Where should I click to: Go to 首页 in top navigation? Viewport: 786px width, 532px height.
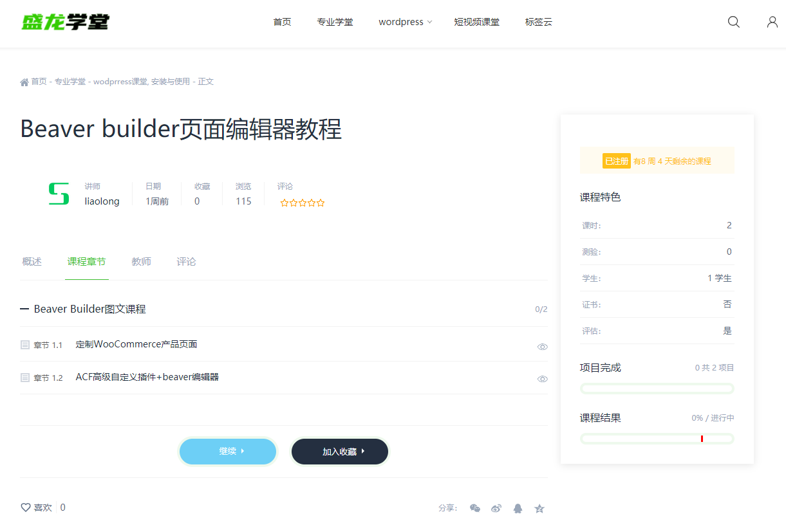coord(282,22)
